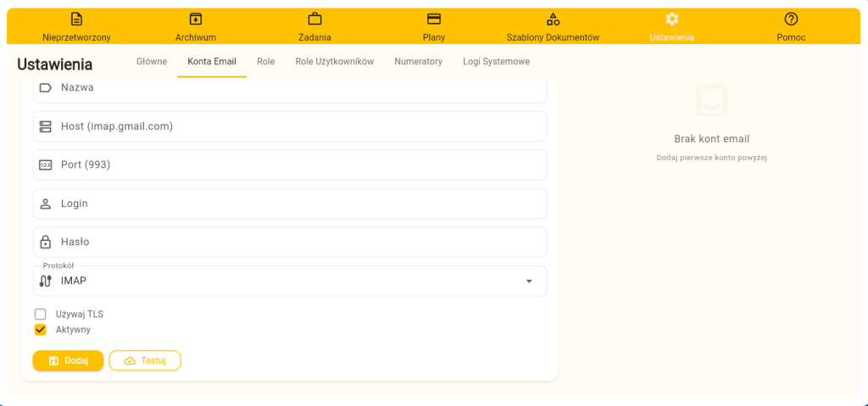Open the Zadania briefcase icon
Screen dimensions: 868x406
pyautogui.click(x=314, y=19)
